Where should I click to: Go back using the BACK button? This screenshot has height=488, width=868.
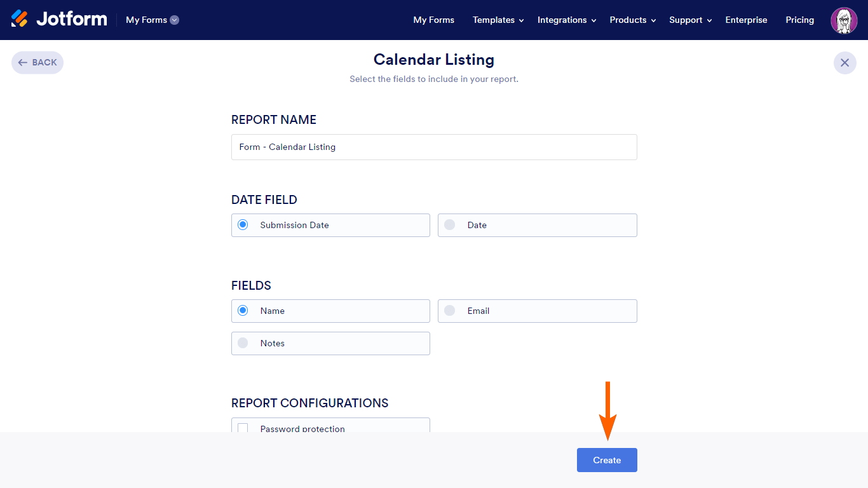pyautogui.click(x=37, y=62)
